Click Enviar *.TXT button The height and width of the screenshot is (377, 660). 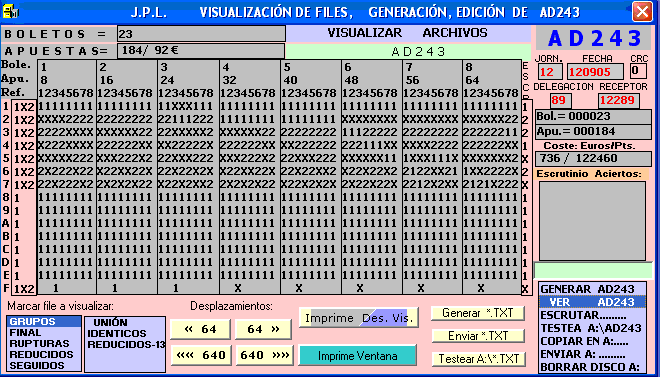click(x=478, y=336)
